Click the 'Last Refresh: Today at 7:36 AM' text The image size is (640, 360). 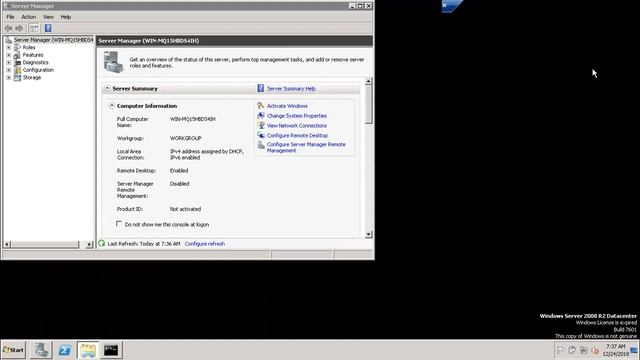point(144,244)
